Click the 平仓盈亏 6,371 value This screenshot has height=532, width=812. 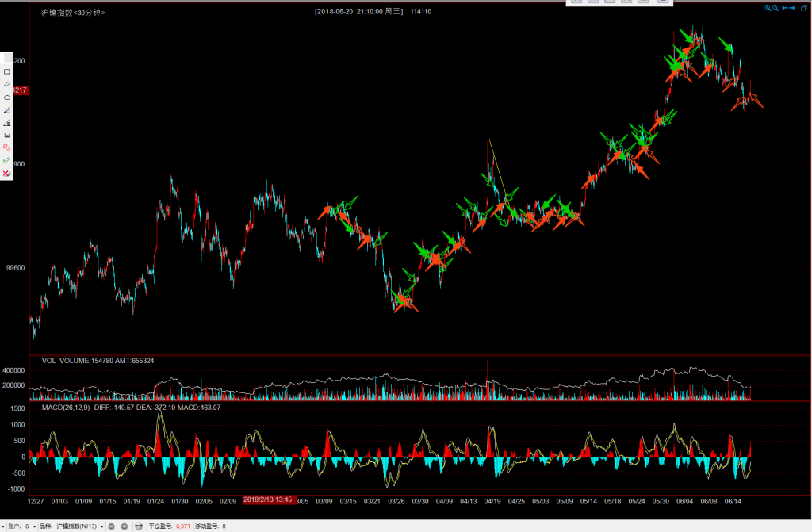[x=182, y=526]
